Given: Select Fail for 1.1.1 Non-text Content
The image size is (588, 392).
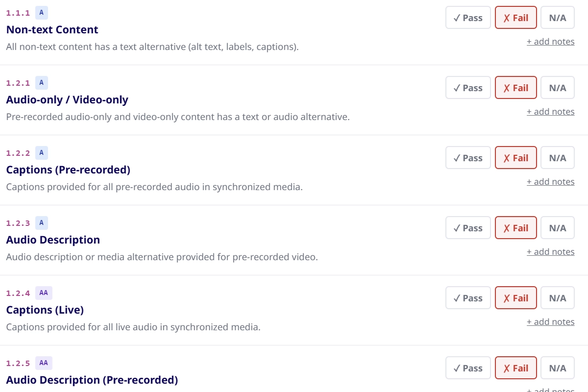Looking at the screenshot, I should click(x=515, y=18).
